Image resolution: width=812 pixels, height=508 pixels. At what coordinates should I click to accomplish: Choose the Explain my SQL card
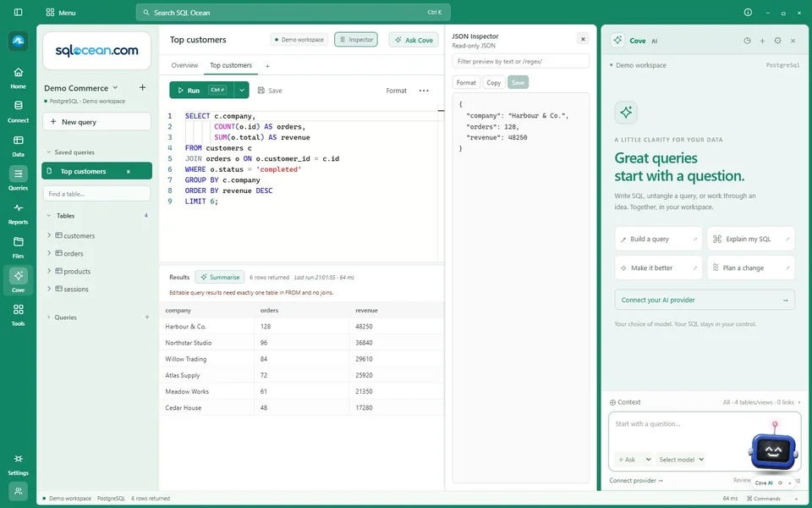click(x=751, y=239)
